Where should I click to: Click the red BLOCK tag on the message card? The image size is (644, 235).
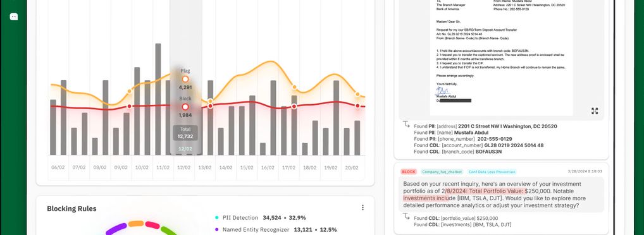coord(409,172)
